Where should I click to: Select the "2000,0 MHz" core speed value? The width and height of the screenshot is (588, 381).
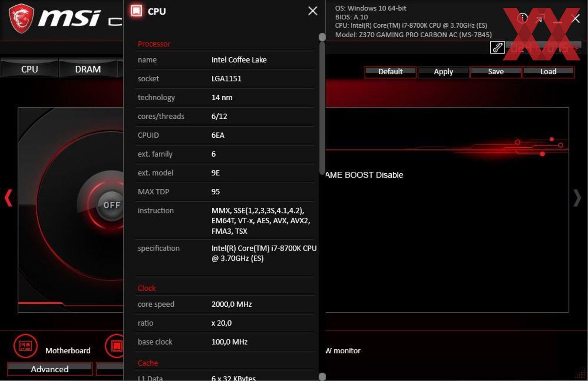232,304
